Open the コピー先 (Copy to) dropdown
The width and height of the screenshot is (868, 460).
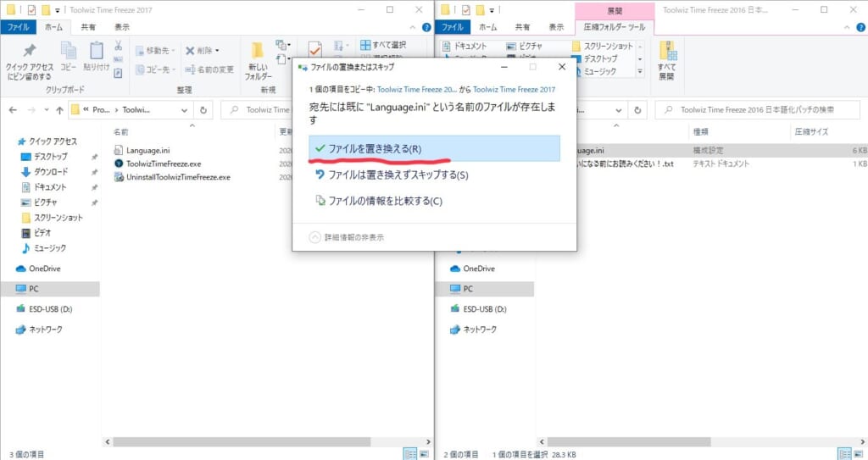coord(156,69)
